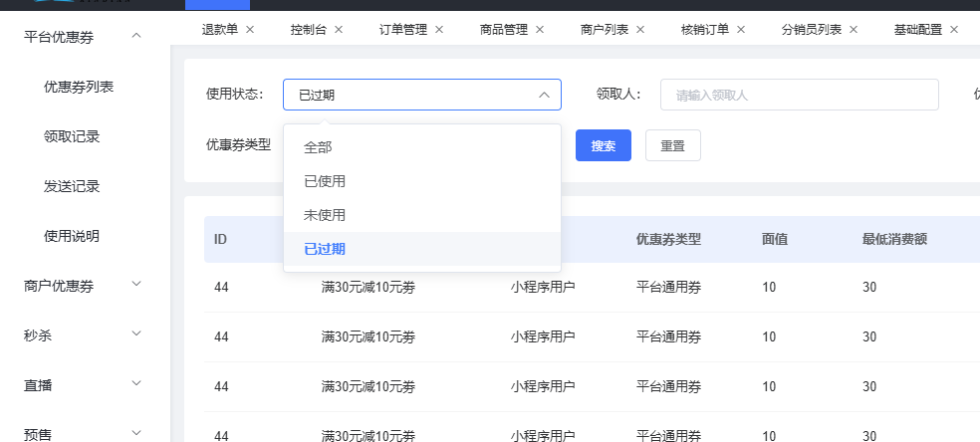Close the 核销订单 tab
This screenshot has height=442, width=980.
(740, 30)
